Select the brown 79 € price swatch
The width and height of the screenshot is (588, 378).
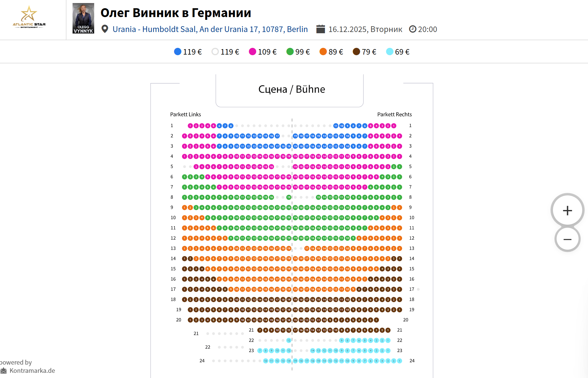356,52
